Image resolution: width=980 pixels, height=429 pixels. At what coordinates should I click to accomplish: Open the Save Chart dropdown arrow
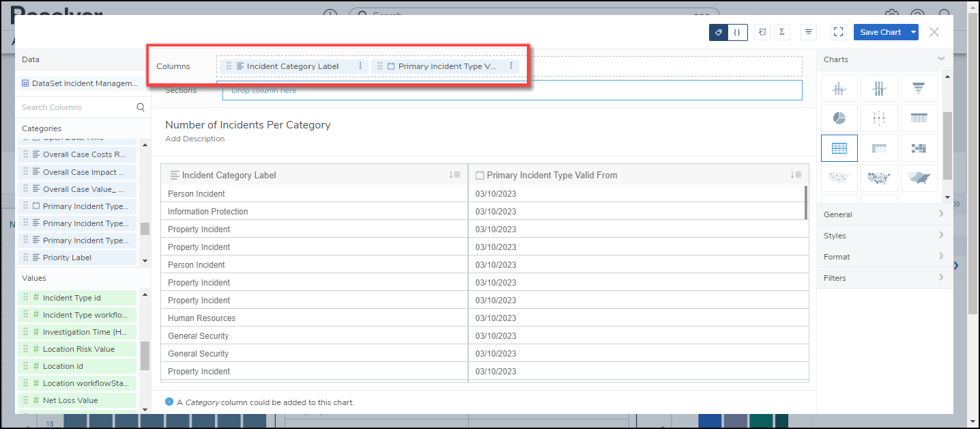click(913, 32)
